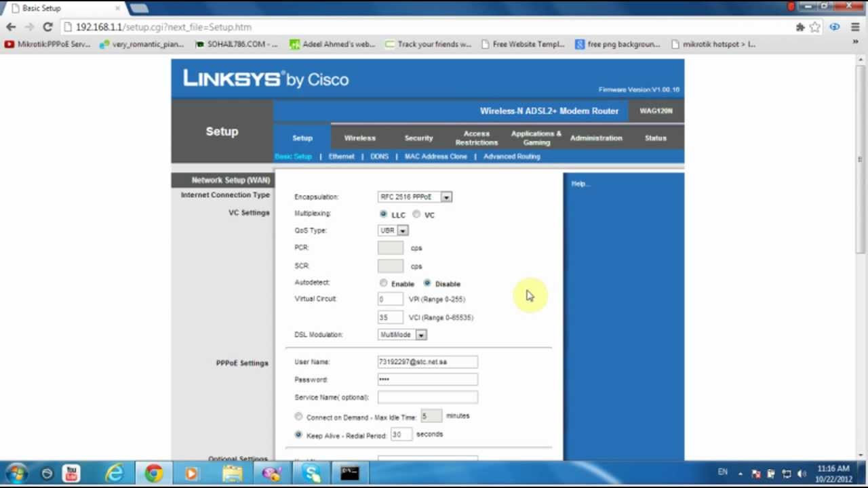Click the PPPoE Password field
868x488 pixels.
coord(427,380)
